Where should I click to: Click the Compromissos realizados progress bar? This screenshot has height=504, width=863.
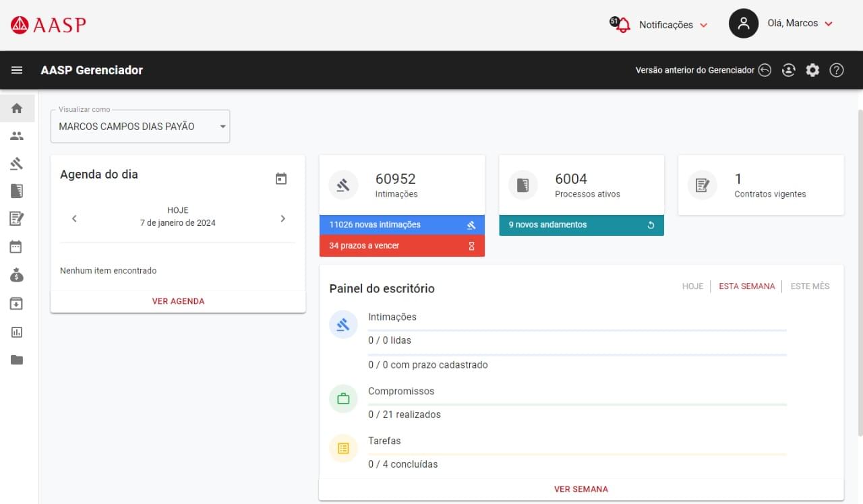[x=577, y=404]
